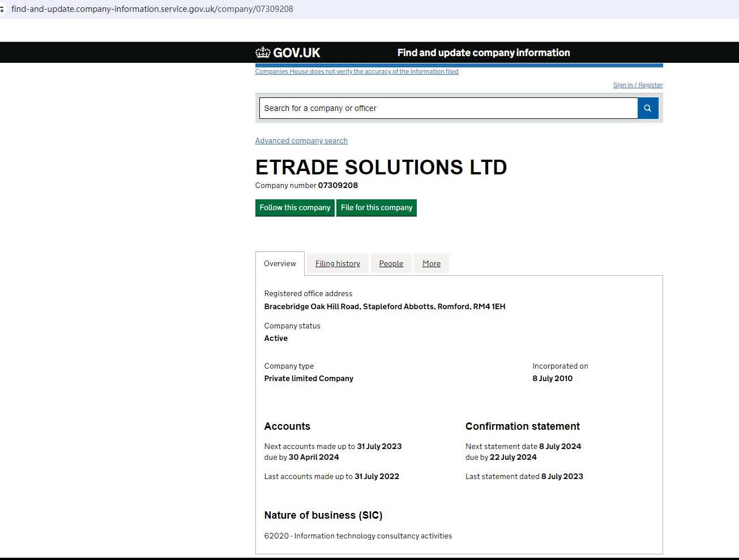The width and height of the screenshot is (739, 560).
Task: Open the People tab
Action: point(391,263)
